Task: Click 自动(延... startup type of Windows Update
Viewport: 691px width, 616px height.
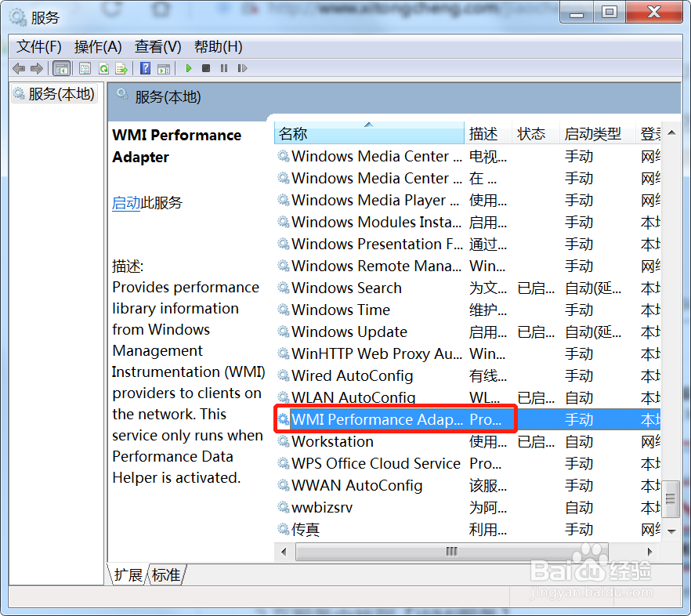Action: (x=593, y=332)
